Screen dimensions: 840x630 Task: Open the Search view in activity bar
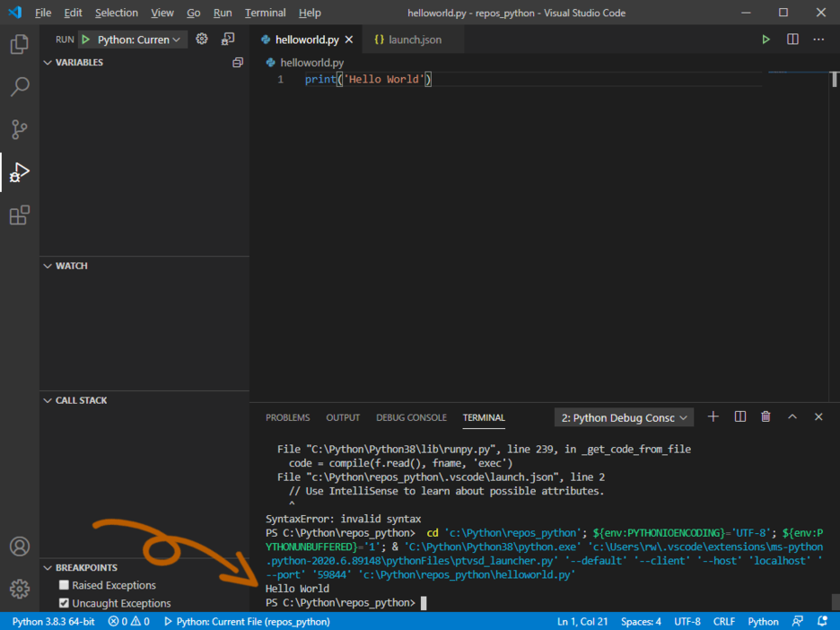click(19, 86)
